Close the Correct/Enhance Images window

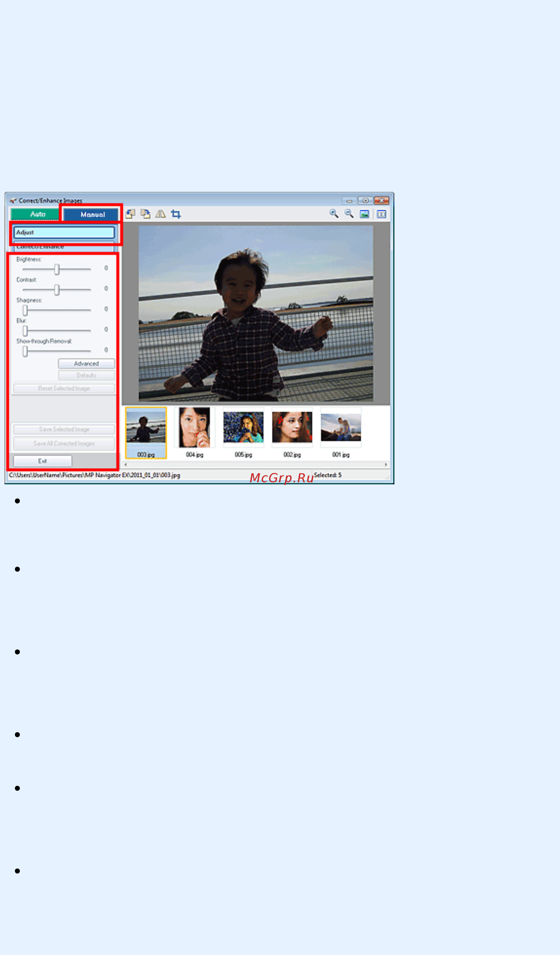tap(381, 201)
